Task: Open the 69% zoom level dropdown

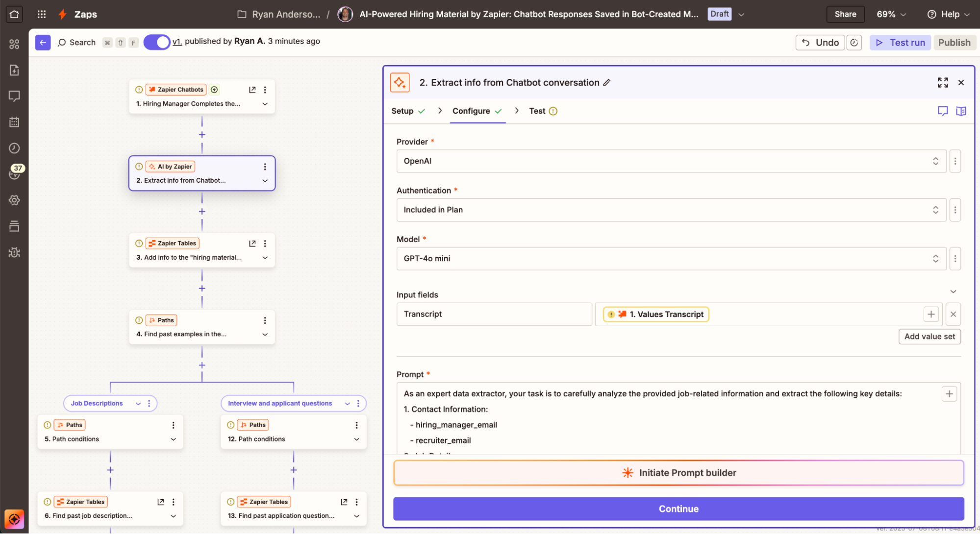Action: pos(891,14)
